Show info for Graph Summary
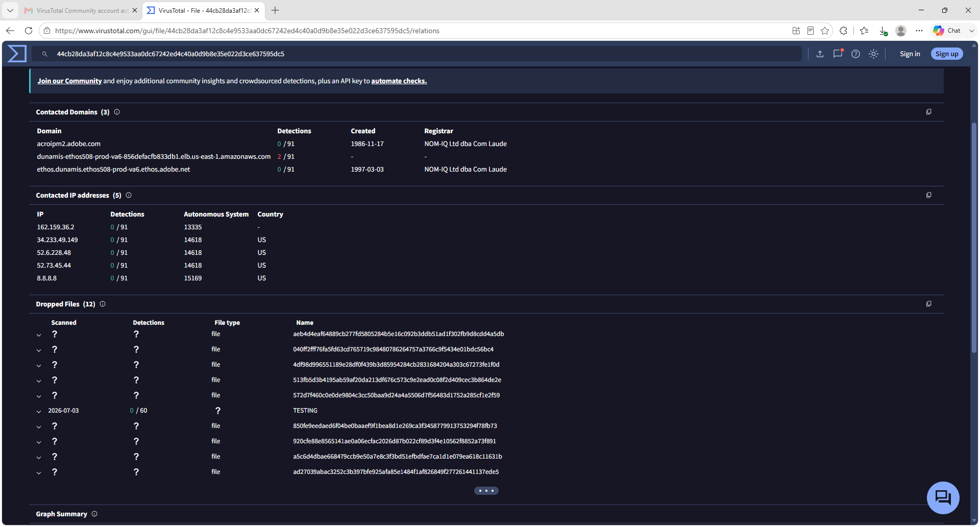The width and height of the screenshot is (980, 527). (x=94, y=514)
